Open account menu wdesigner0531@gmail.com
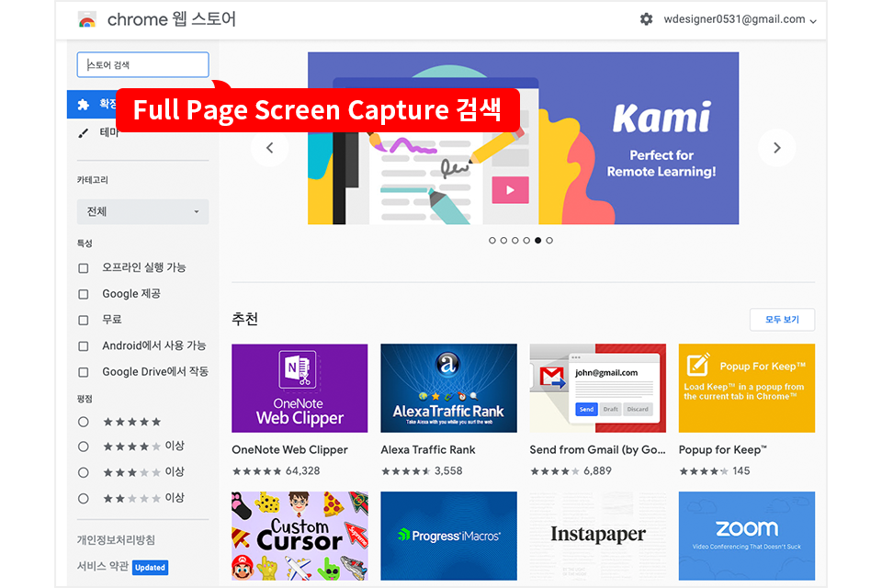882x588 pixels. [x=740, y=19]
